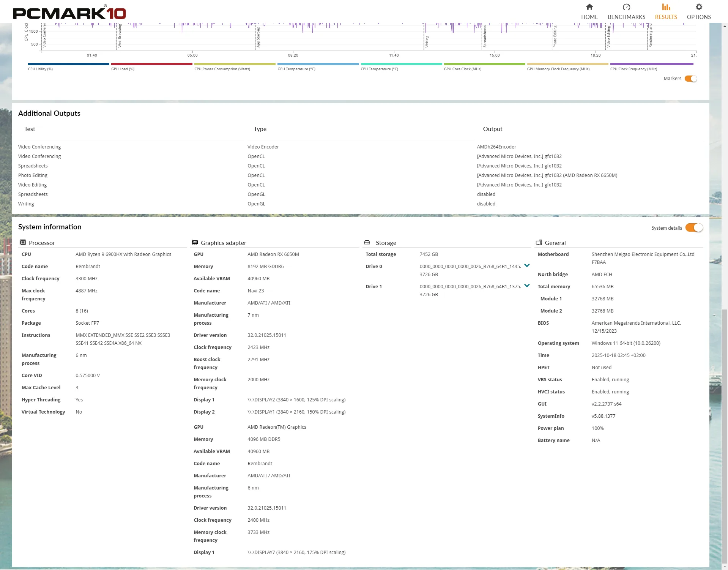Screen dimensions: 728x570
Task: Open Benchmarks via the gauge icon
Action: click(626, 7)
